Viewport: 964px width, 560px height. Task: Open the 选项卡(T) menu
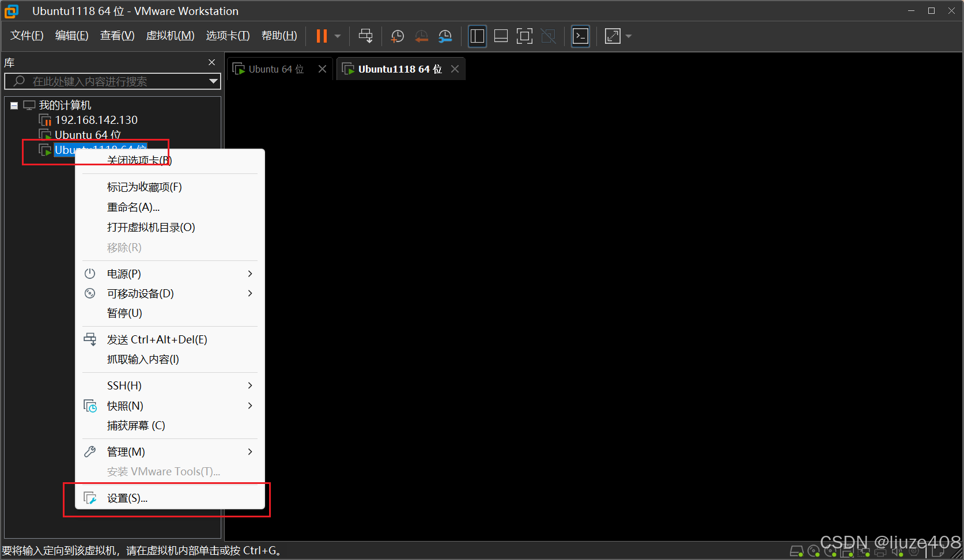(x=228, y=36)
